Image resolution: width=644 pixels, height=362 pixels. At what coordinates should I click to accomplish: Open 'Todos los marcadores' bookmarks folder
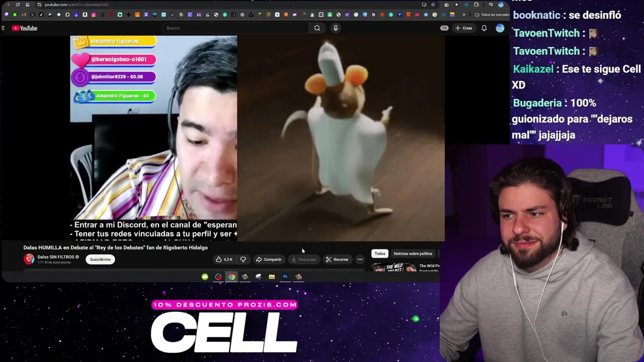(492, 15)
